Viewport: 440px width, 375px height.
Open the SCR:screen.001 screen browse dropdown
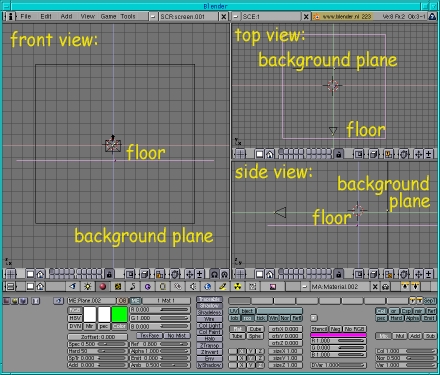153,16
